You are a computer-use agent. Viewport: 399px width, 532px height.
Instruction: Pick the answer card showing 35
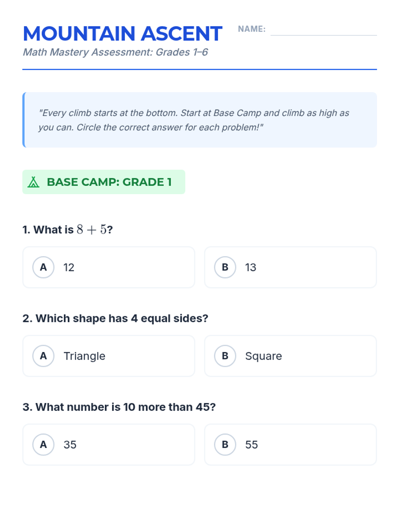[109, 445]
